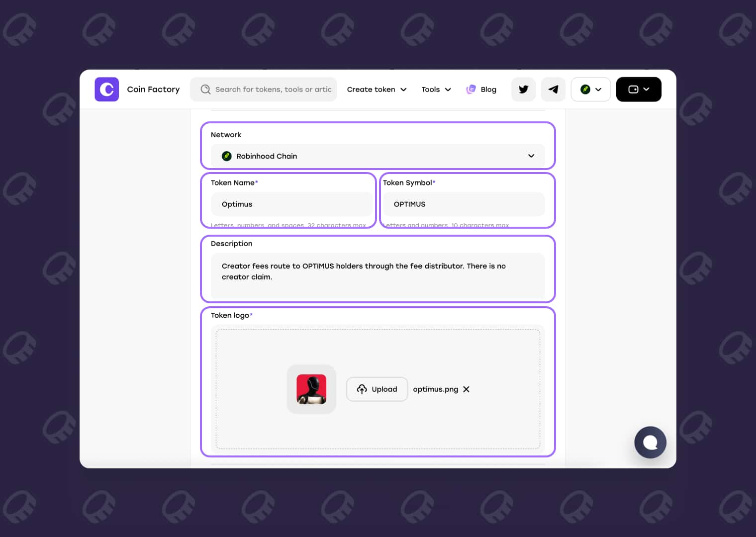Click the search magnifier icon
The image size is (756, 537).
[205, 89]
